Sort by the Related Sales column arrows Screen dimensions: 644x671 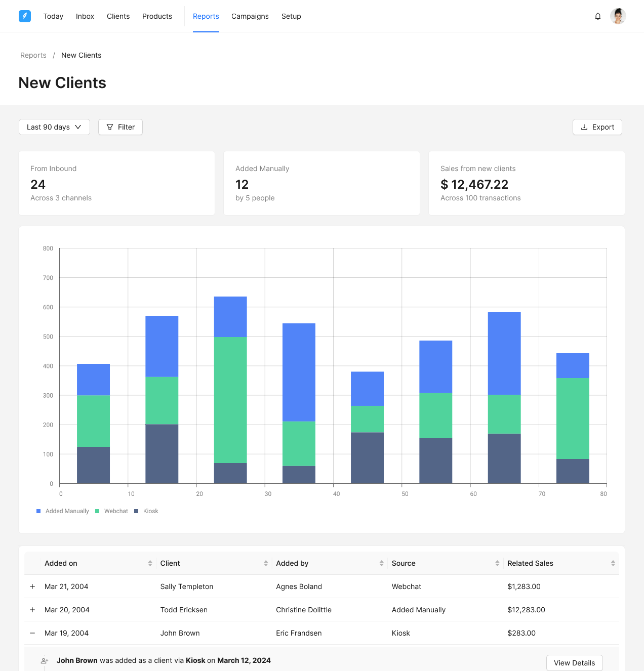pos(613,563)
